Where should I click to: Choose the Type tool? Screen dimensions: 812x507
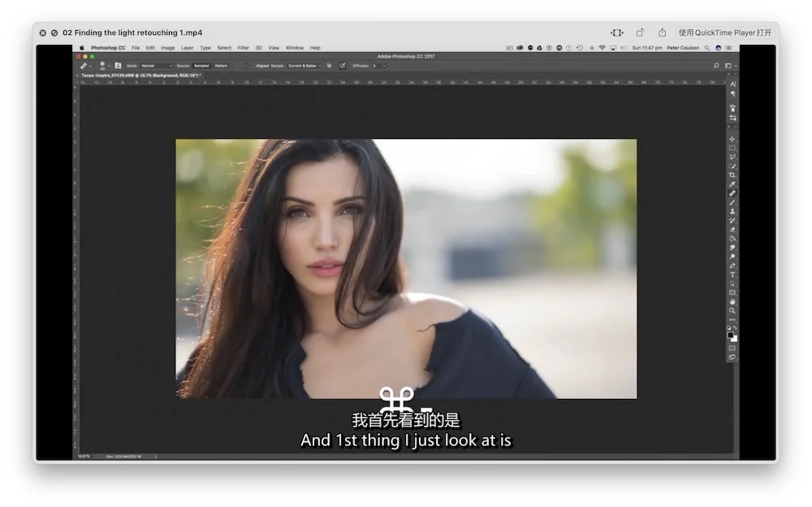(x=732, y=275)
